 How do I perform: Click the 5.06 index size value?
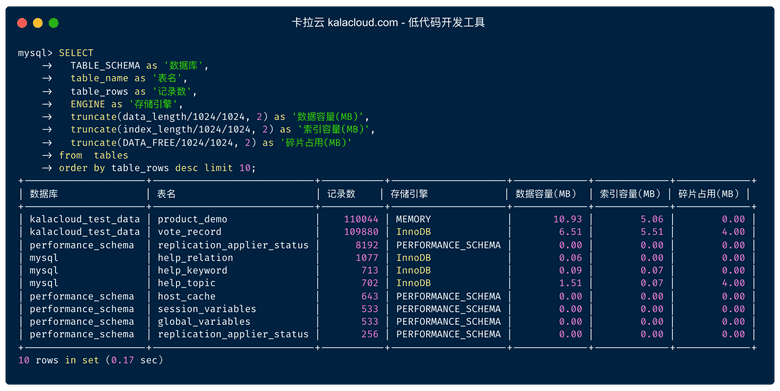(652, 219)
